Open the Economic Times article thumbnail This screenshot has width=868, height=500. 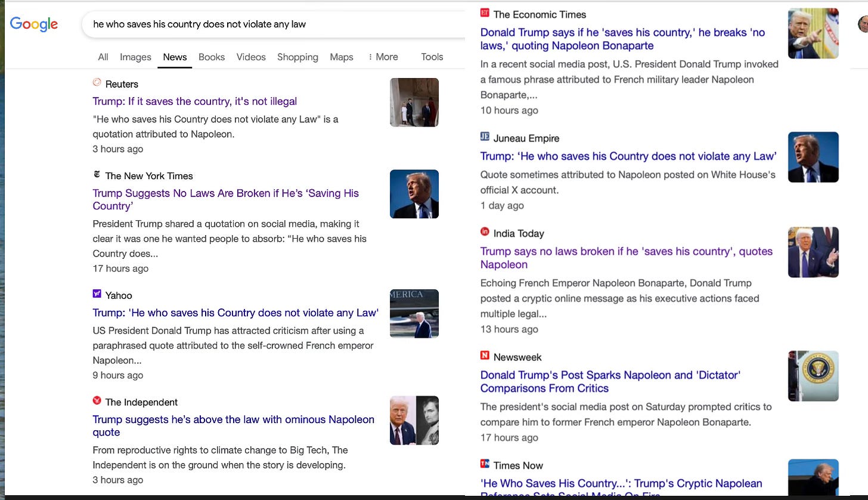(813, 33)
